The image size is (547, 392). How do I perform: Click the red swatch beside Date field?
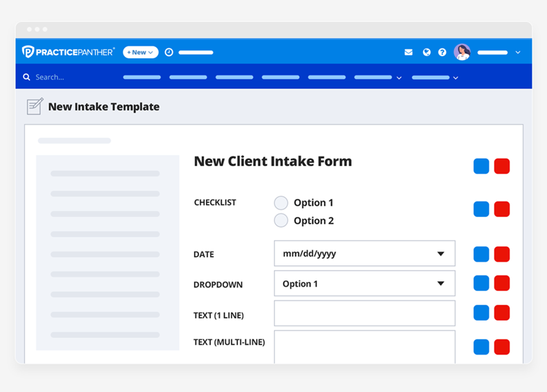pos(502,254)
